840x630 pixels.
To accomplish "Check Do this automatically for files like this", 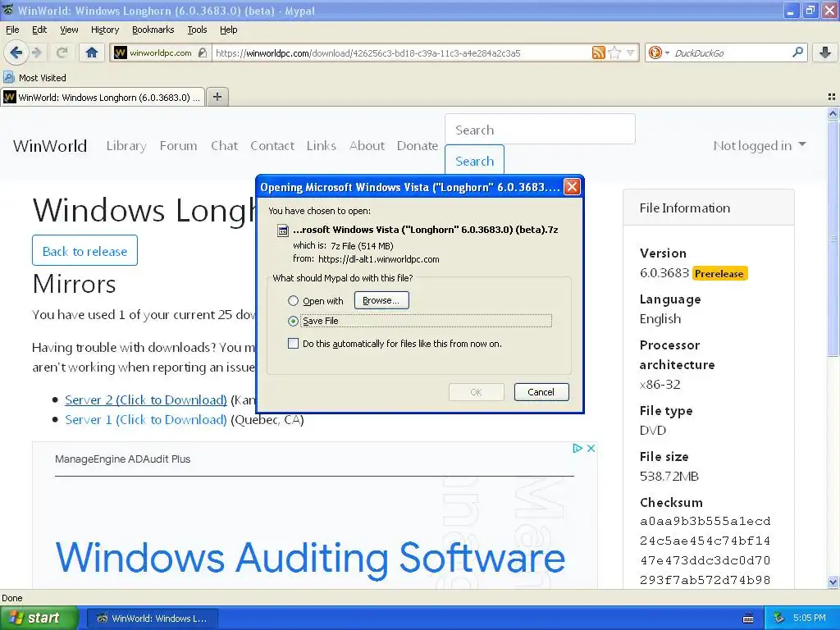I will click(293, 344).
